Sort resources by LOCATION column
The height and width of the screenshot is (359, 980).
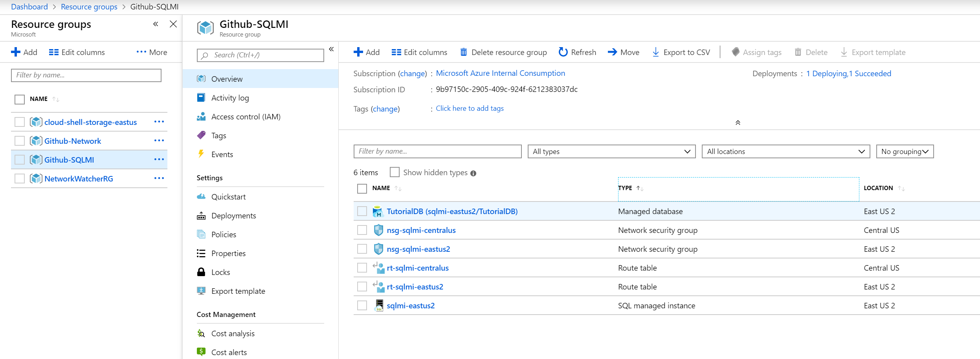coord(884,188)
